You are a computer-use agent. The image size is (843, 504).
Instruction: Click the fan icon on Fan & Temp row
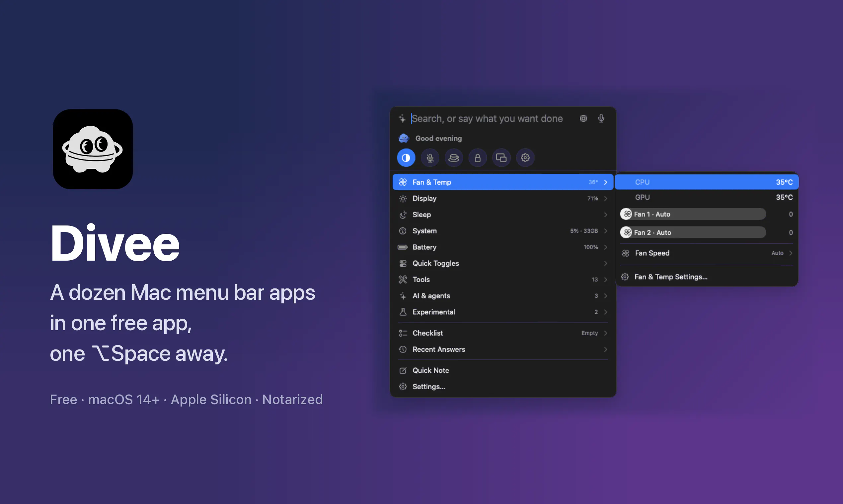click(403, 182)
